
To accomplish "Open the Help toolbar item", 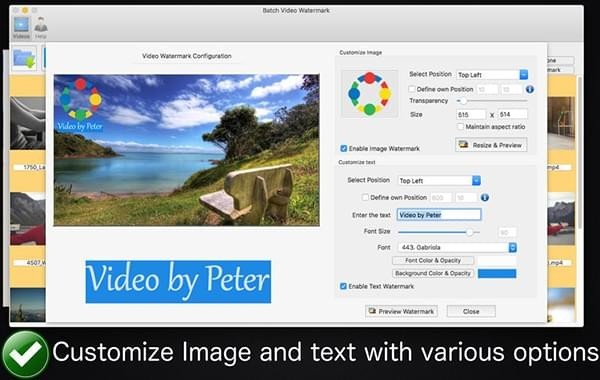I will click(x=41, y=28).
